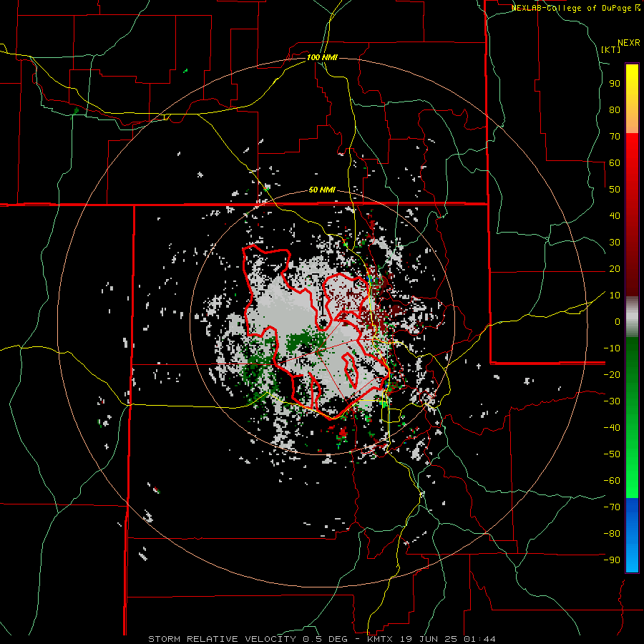Click the -40 scale label
Screen dimensions: 644x644
[x=612, y=428]
